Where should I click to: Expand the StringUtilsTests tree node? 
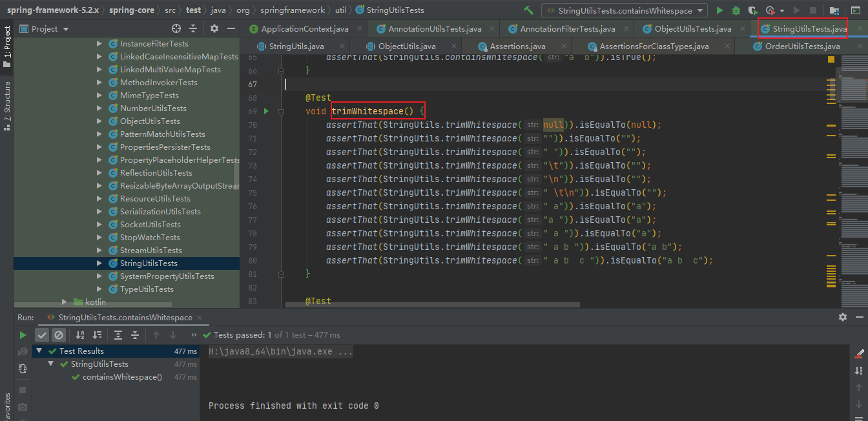(x=99, y=263)
